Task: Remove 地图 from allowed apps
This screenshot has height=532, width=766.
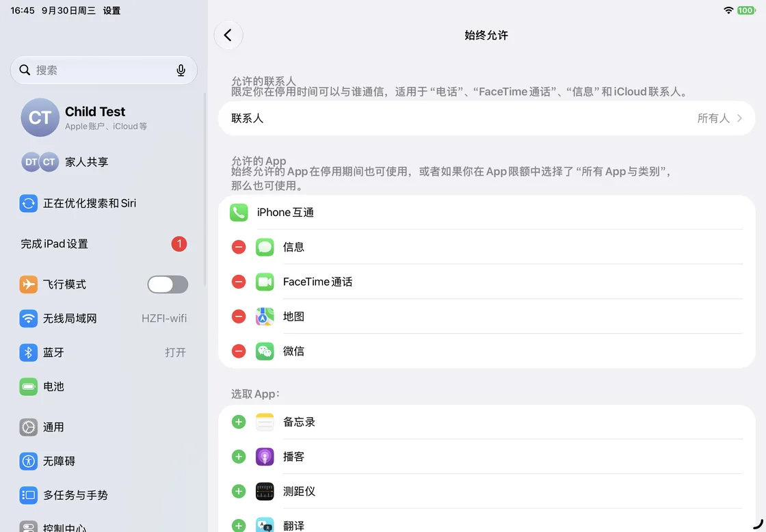Action: coord(239,317)
